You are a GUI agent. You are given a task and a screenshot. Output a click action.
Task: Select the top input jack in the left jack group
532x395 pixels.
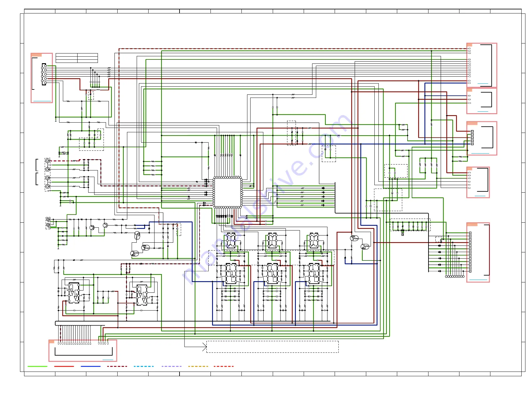[48, 161]
